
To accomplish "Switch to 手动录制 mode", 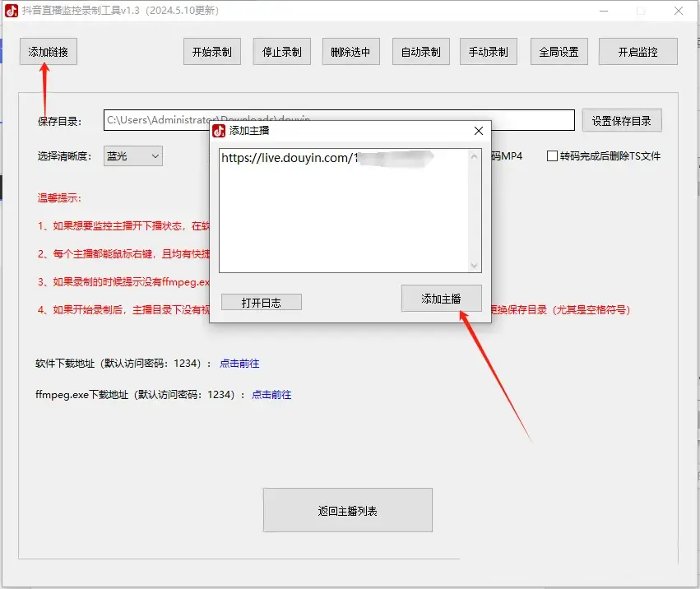I will tap(489, 52).
